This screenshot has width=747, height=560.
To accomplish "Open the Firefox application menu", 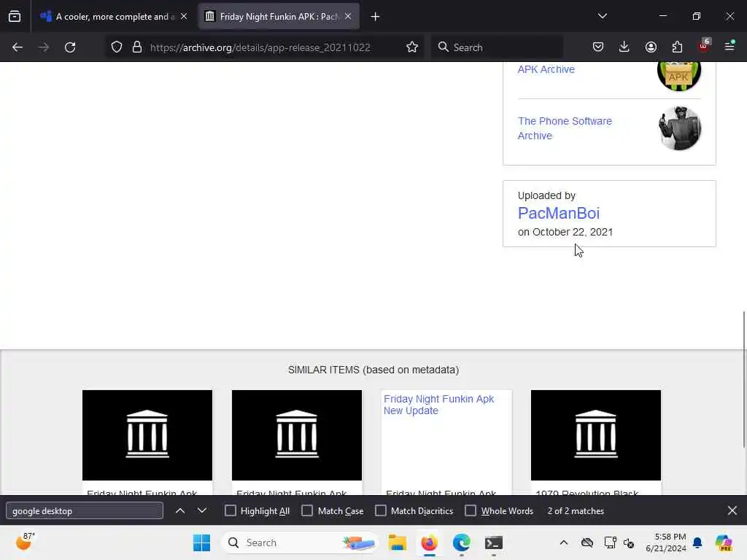I will (729, 46).
